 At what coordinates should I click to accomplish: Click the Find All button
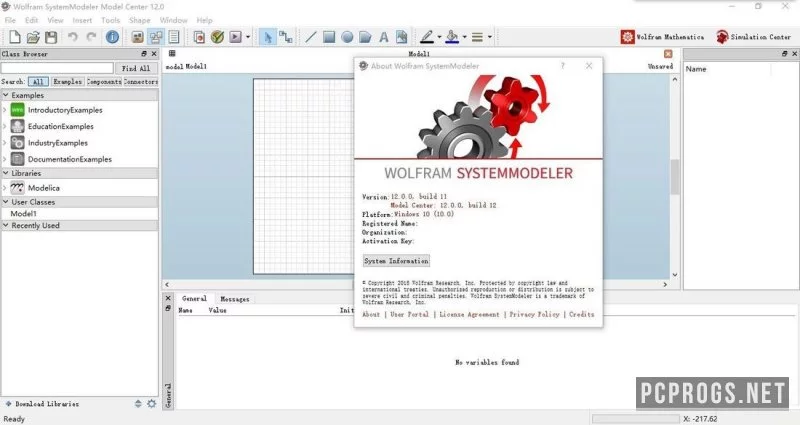click(x=136, y=68)
